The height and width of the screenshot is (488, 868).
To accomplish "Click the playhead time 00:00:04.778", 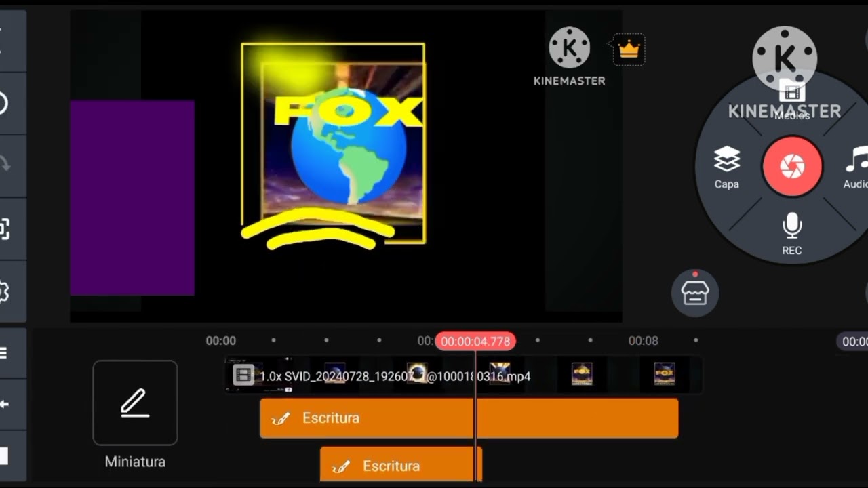I will tap(475, 342).
